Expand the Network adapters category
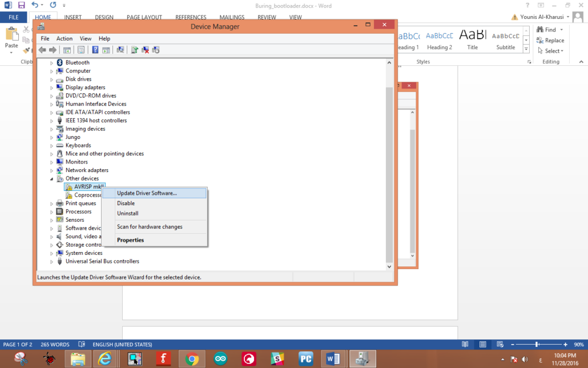The width and height of the screenshot is (588, 368). point(52,170)
